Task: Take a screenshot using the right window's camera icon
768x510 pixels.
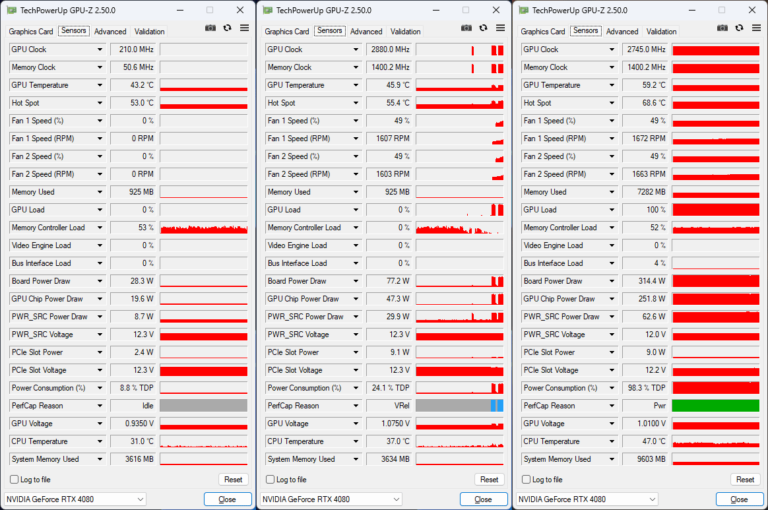Action: pos(722,29)
